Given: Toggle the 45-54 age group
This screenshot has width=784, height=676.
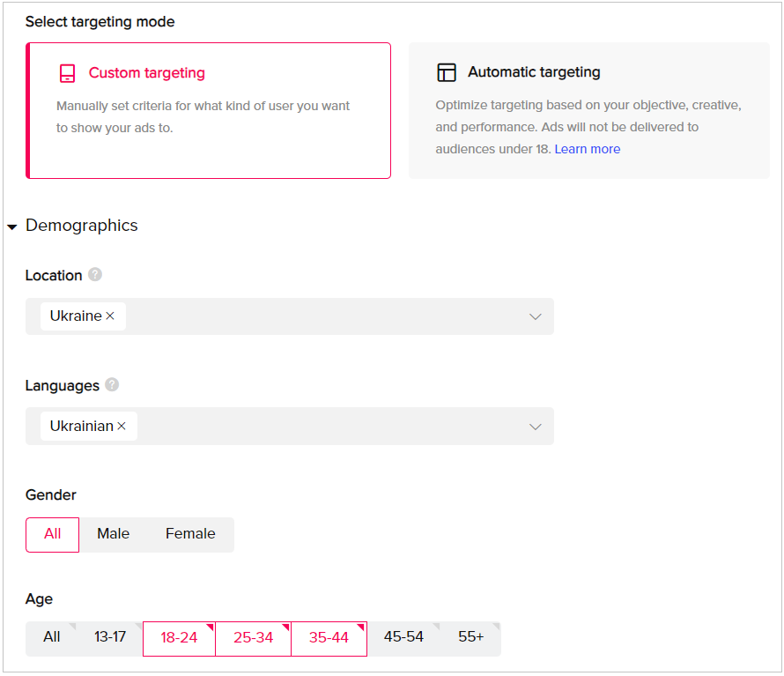Looking at the screenshot, I should coord(403,637).
